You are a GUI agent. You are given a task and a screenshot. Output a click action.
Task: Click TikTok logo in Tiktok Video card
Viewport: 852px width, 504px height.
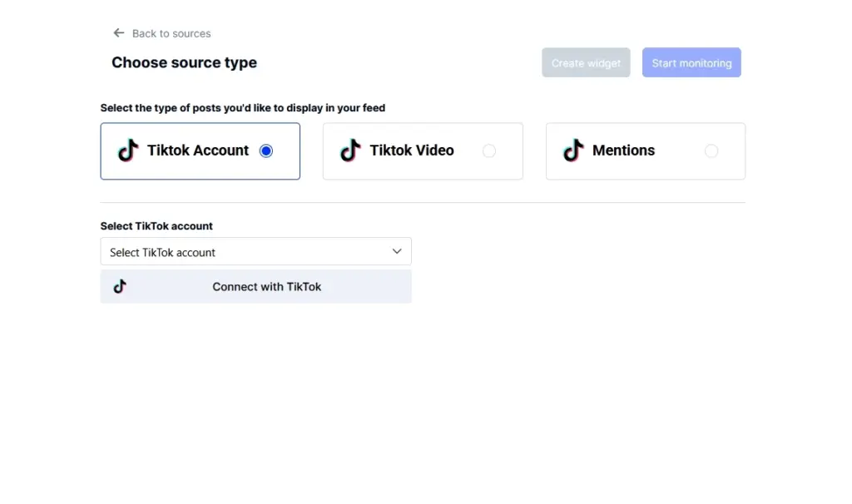click(350, 151)
